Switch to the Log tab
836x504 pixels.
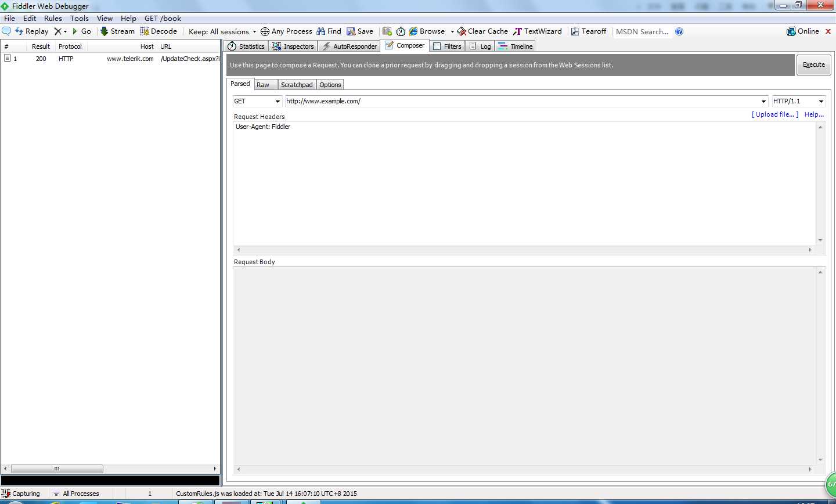point(480,46)
